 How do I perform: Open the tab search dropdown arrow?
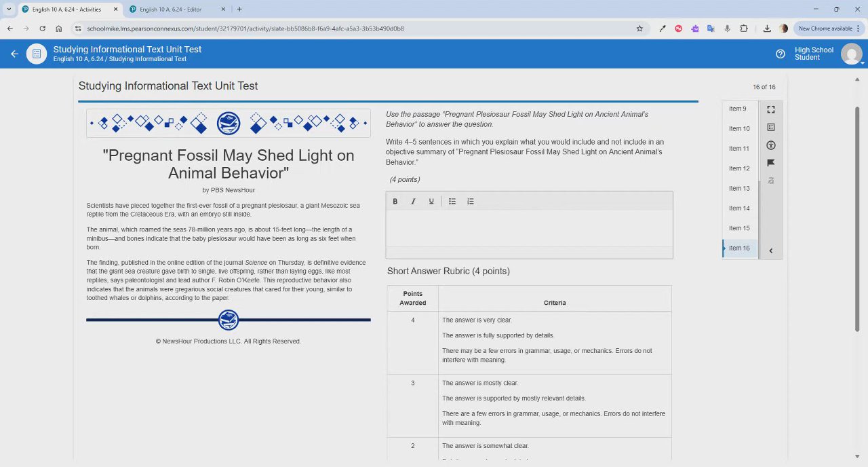(9, 10)
